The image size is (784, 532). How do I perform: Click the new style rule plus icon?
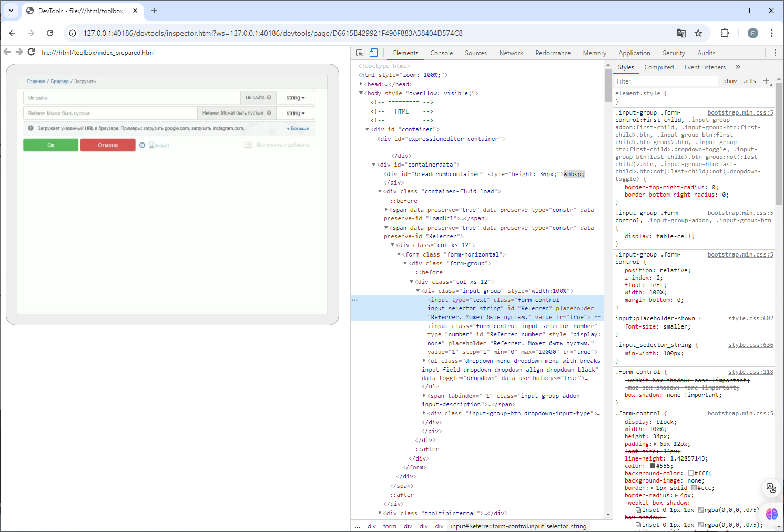(766, 81)
